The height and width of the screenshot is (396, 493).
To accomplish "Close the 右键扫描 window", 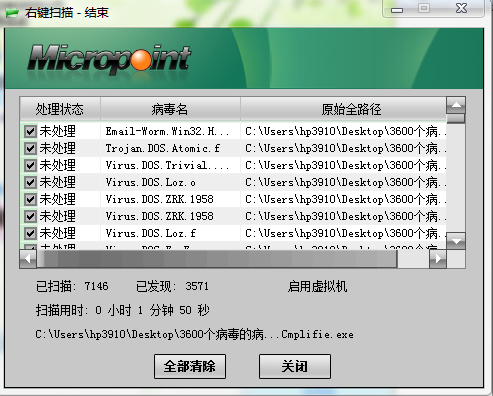I will (462, 8).
